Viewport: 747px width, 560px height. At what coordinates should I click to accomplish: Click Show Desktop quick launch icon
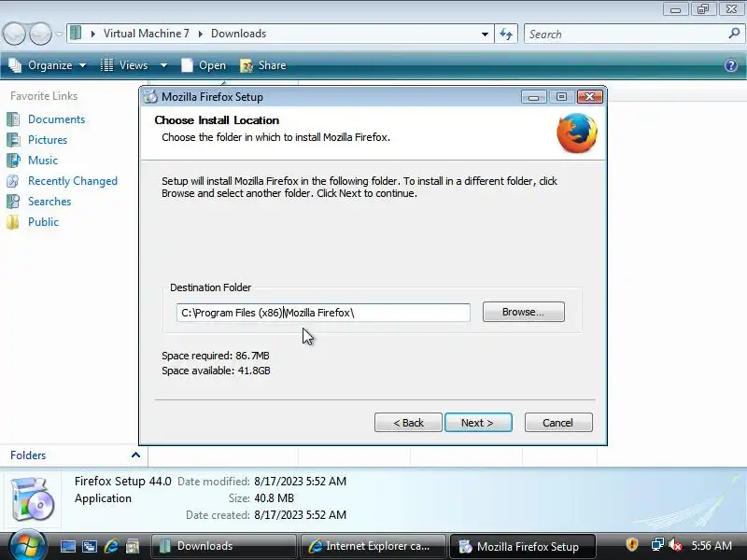pyautogui.click(x=67, y=546)
